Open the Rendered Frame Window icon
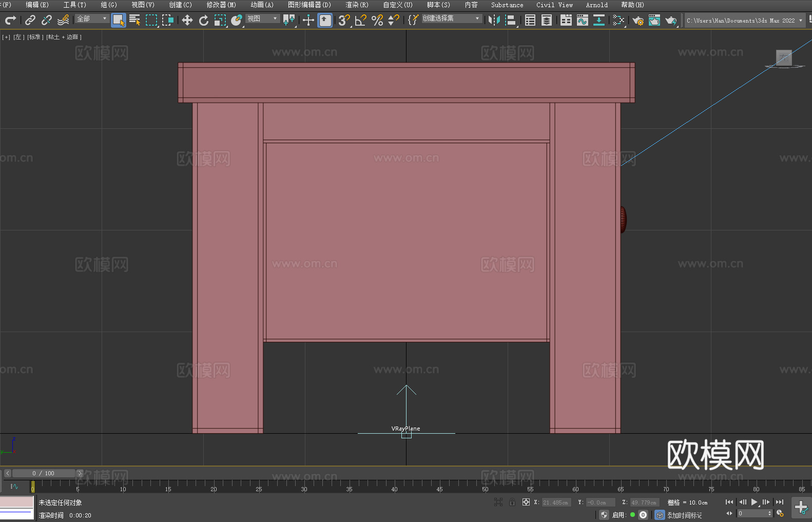The height and width of the screenshot is (522, 812). (x=654, y=20)
